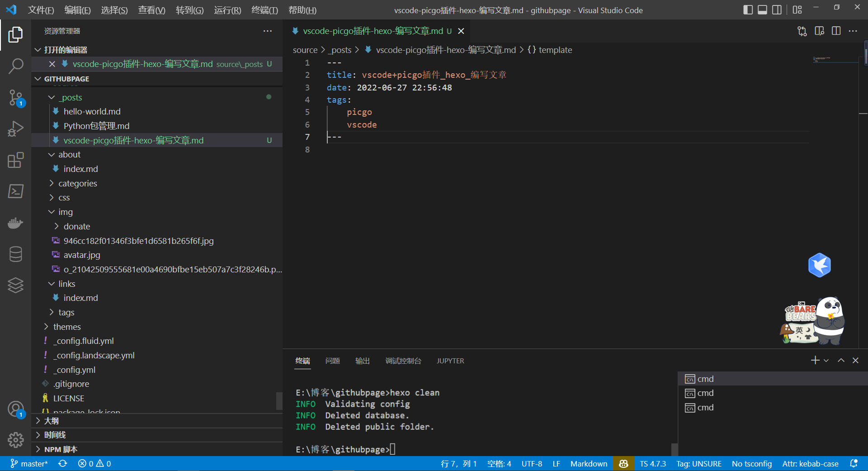The height and width of the screenshot is (471, 868).
Task: Click the template breadcrumb item
Action: point(550,50)
